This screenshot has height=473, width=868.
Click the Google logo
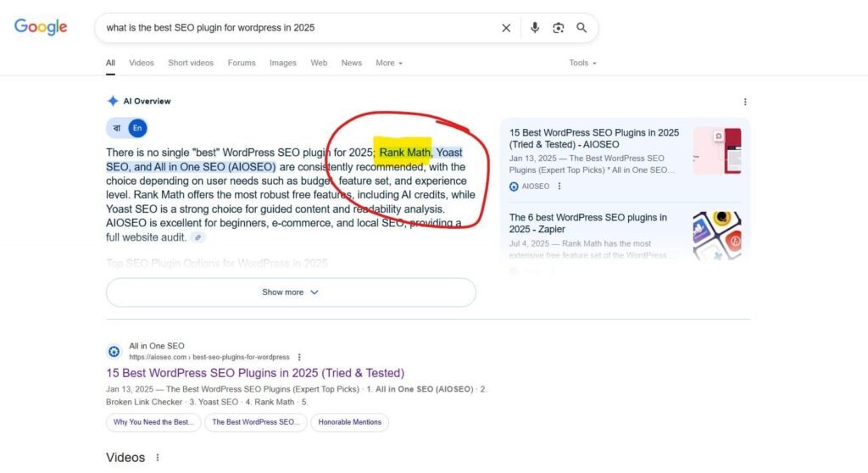[41, 26]
